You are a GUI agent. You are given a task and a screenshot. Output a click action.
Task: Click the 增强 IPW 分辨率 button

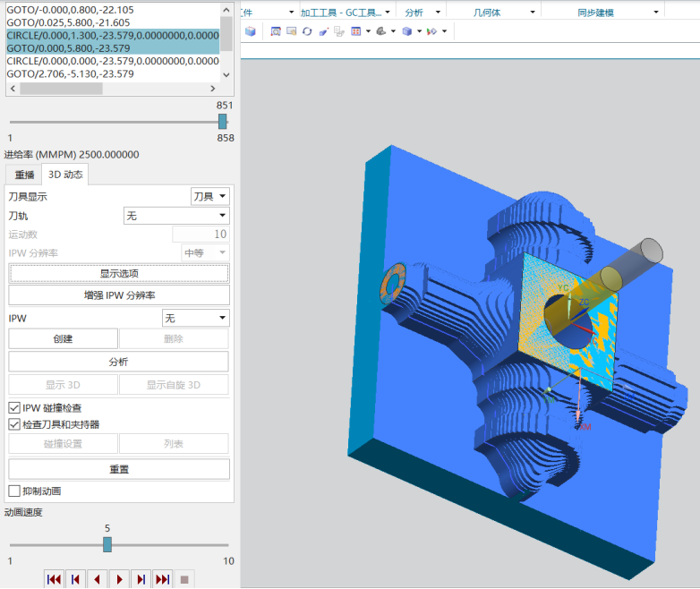click(119, 295)
